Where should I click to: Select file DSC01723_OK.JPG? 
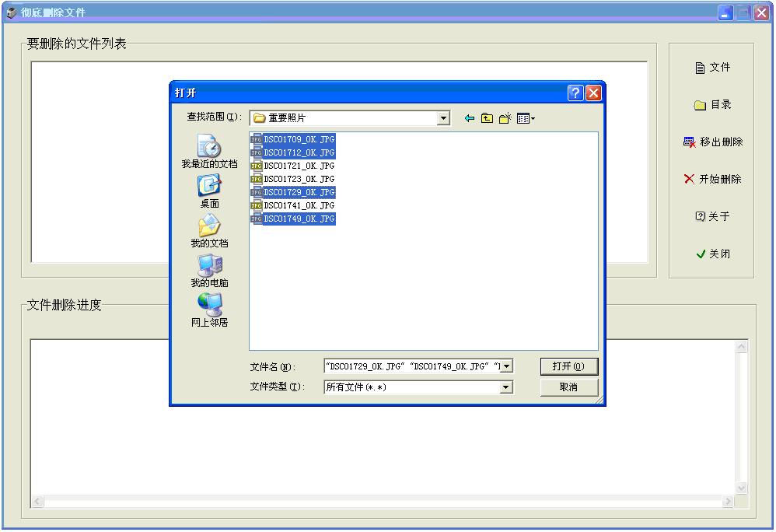click(293, 179)
